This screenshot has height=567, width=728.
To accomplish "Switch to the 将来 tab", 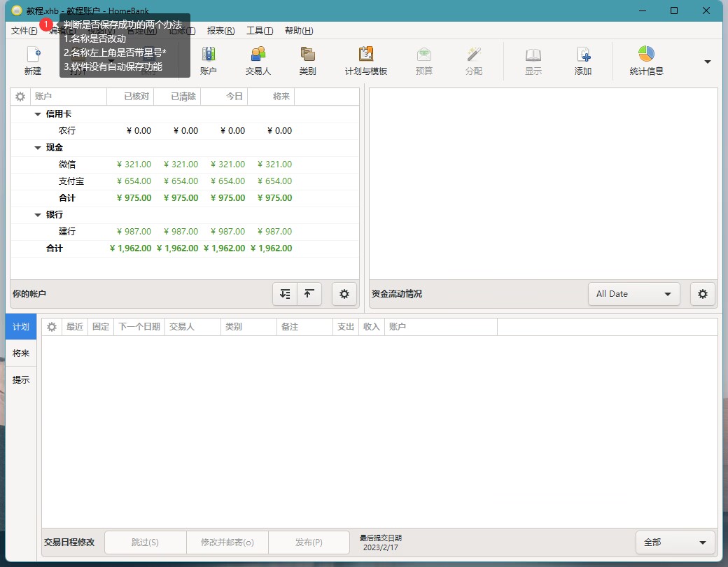I will coord(21,353).
